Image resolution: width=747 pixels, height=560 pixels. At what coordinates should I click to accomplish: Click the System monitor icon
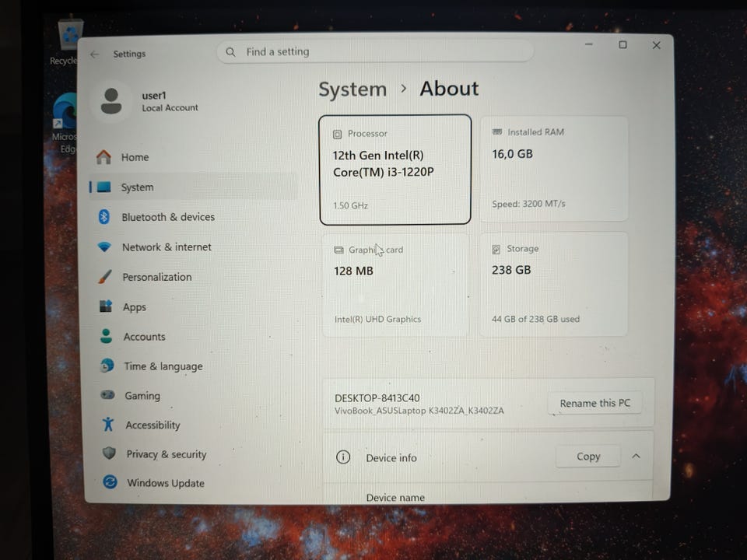tap(103, 187)
